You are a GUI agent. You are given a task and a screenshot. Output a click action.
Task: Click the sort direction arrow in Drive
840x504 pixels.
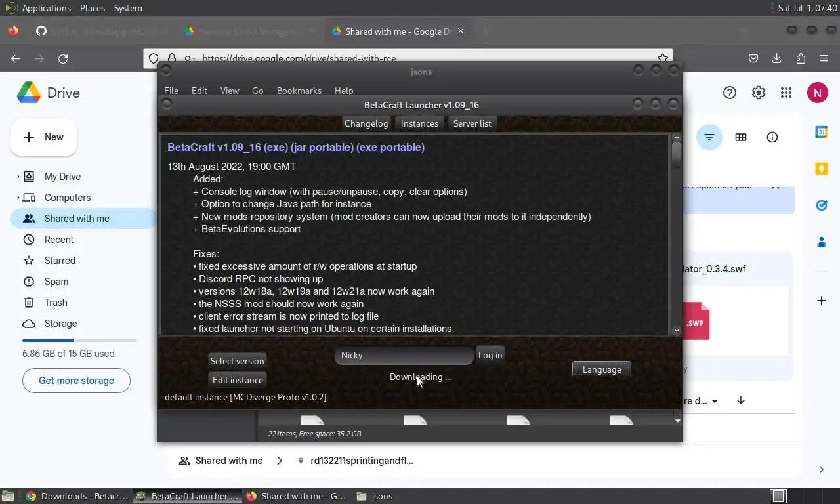tap(741, 400)
